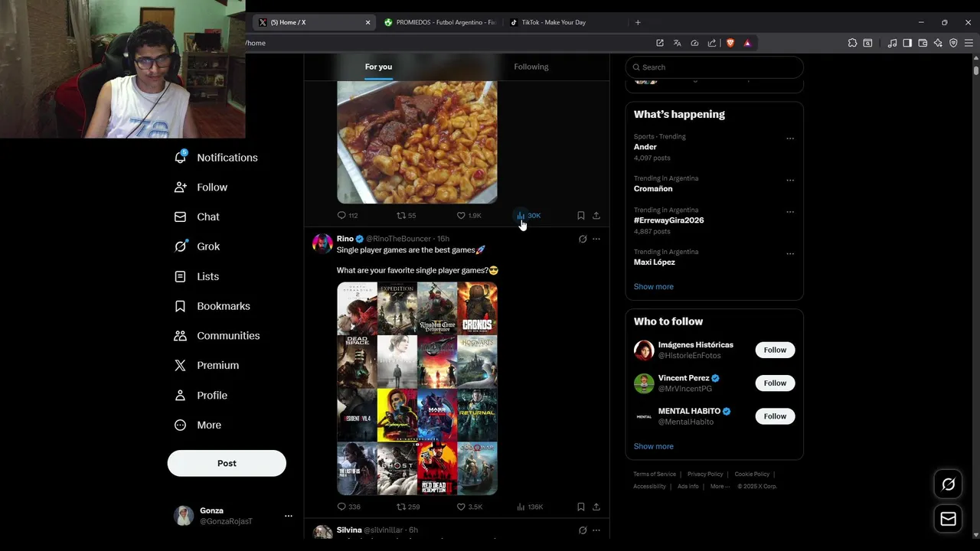Viewport: 980px width, 551px height.
Task: Bookmark Rino's single player games post
Action: [x=581, y=507]
